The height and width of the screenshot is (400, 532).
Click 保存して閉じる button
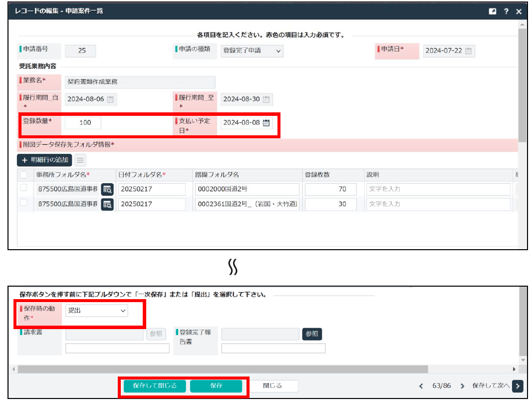155,386
